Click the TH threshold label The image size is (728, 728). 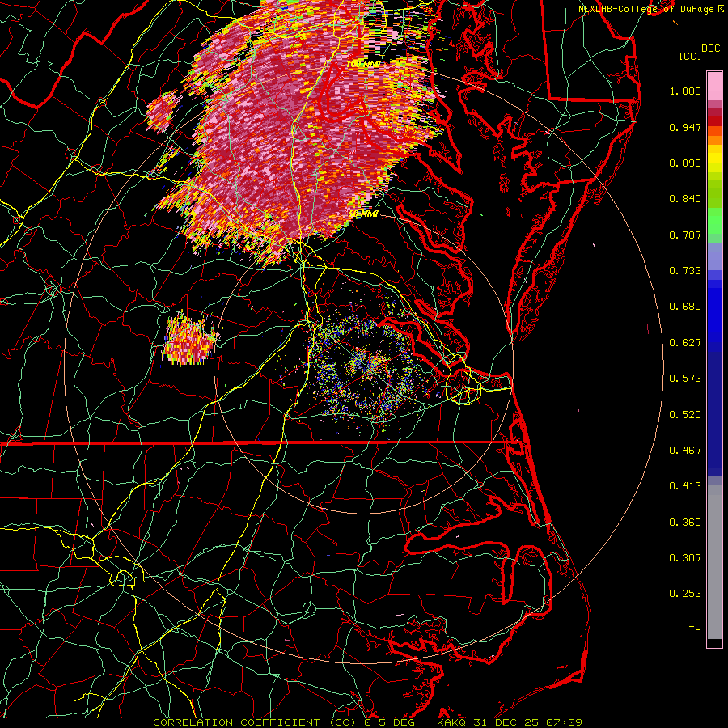(x=695, y=630)
